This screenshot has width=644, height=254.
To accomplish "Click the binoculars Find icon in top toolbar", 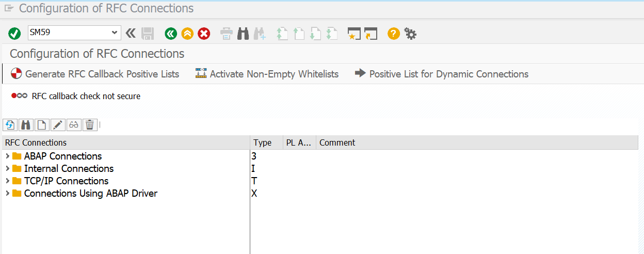I will tap(243, 34).
